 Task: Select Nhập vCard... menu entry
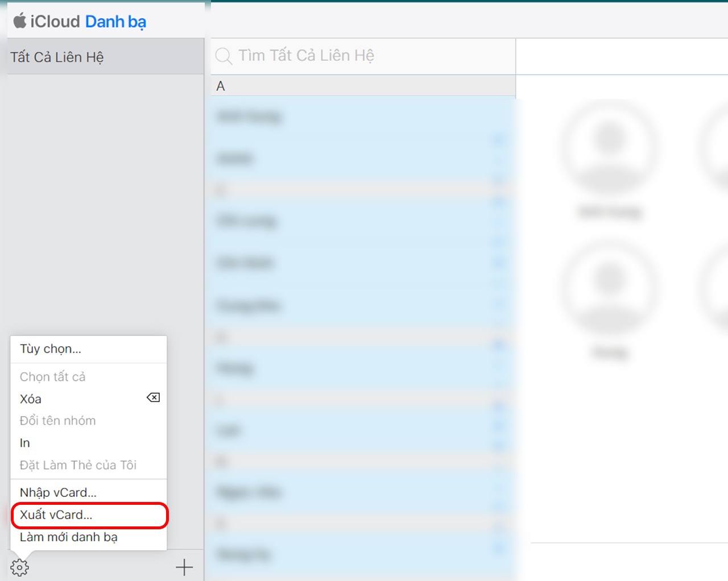[89, 492]
